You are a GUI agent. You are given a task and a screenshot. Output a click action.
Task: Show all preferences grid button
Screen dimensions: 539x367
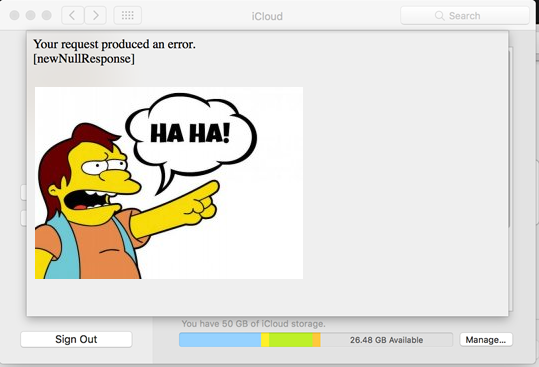pos(128,15)
